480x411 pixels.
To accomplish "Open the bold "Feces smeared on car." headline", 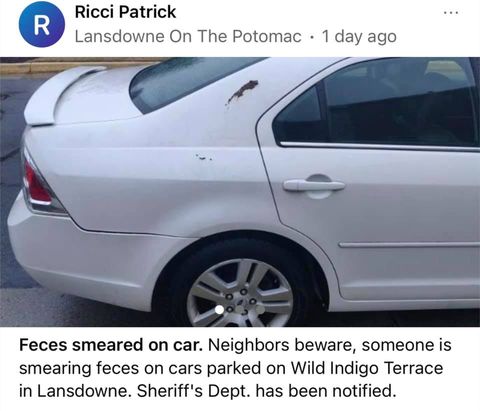I will click(111, 345).
